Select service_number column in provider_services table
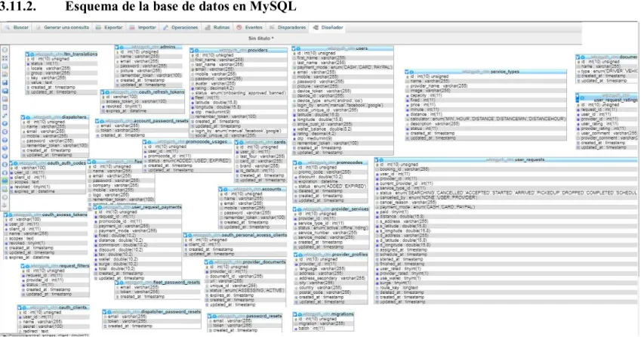 331,233
